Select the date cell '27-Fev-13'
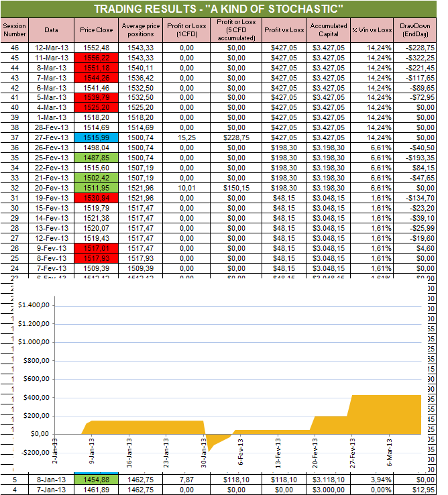 point(52,137)
